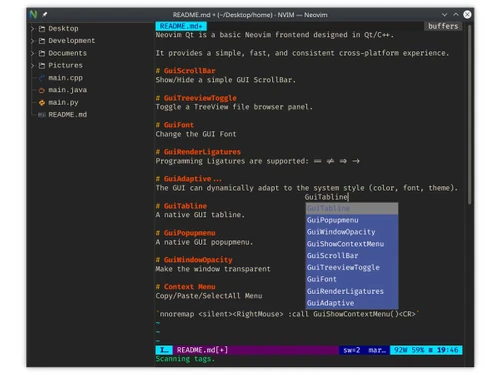
Task: Select the README.md+ tab in the tabline
Action: click(181, 26)
